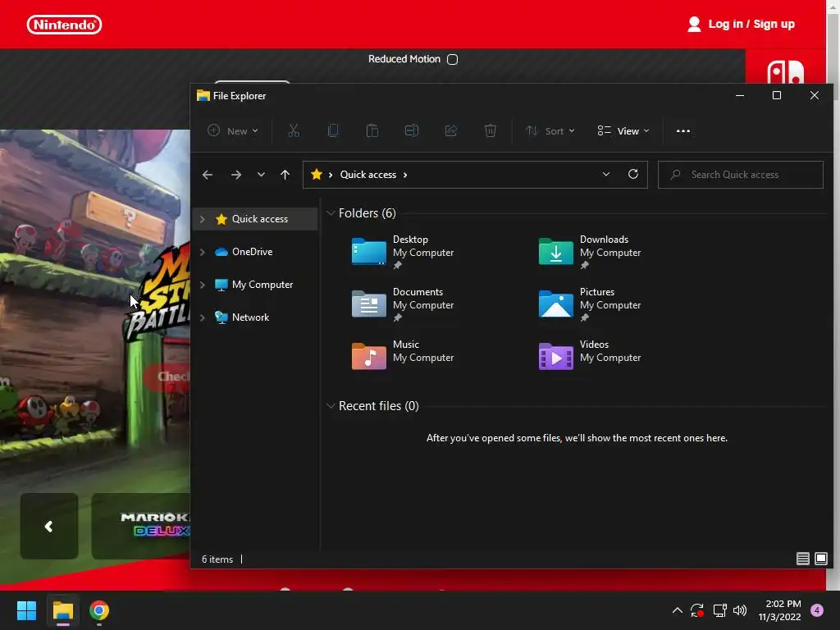Go back with the back arrow
This screenshot has width=840, height=630.
[x=208, y=175]
